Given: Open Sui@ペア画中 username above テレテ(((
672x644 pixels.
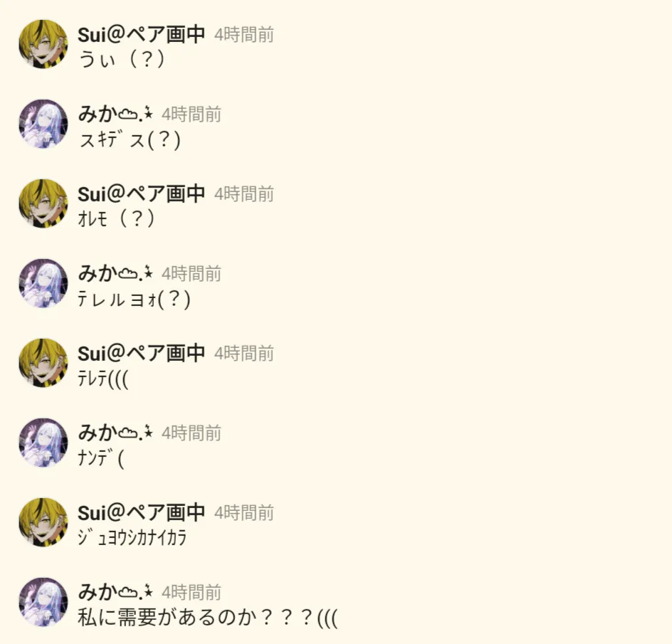Looking at the screenshot, I should click(x=141, y=354).
